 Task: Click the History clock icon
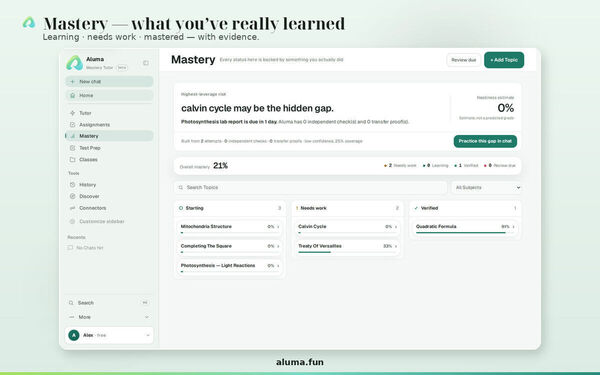pyautogui.click(x=72, y=185)
